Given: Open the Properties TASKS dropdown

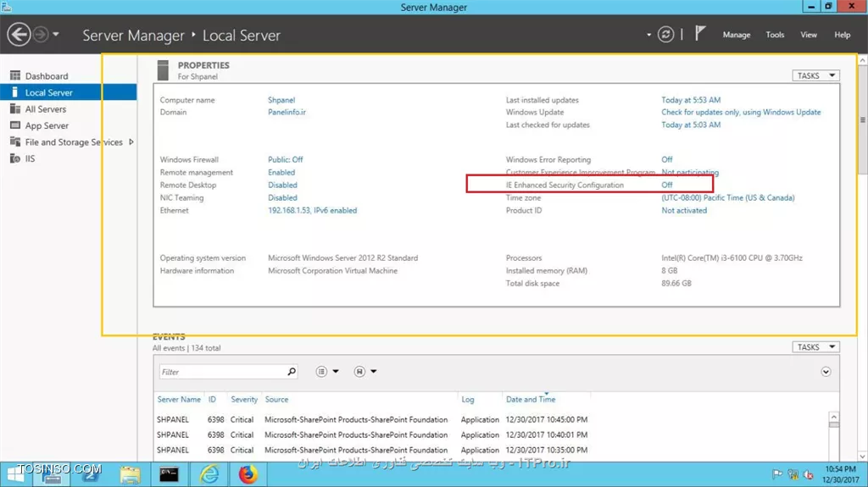Looking at the screenshot, I should click(815, 75).
